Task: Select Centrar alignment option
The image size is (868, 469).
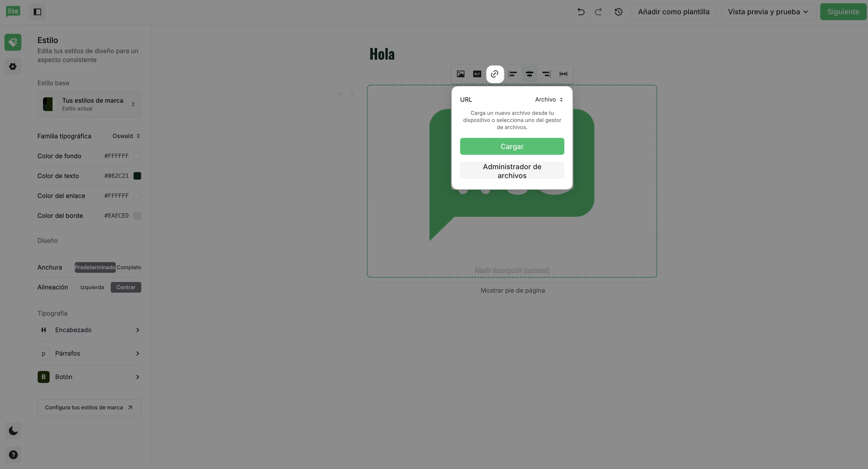Action: point(126,287)
